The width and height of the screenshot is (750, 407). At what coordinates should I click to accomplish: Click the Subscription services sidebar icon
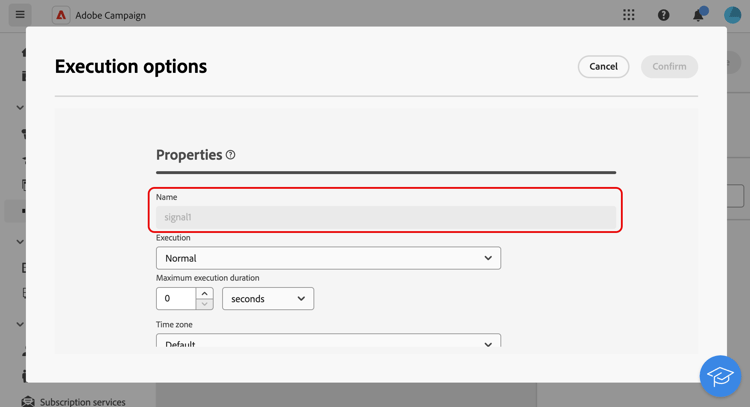point(28,401)
